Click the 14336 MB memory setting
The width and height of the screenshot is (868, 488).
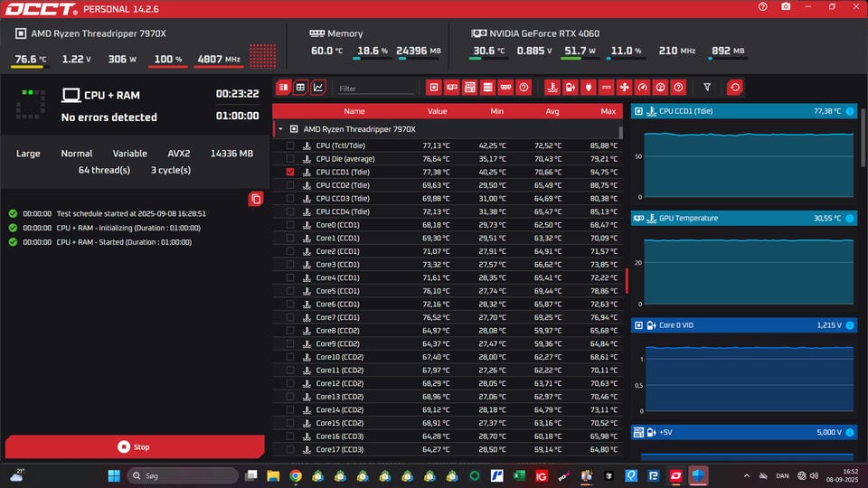231,154
